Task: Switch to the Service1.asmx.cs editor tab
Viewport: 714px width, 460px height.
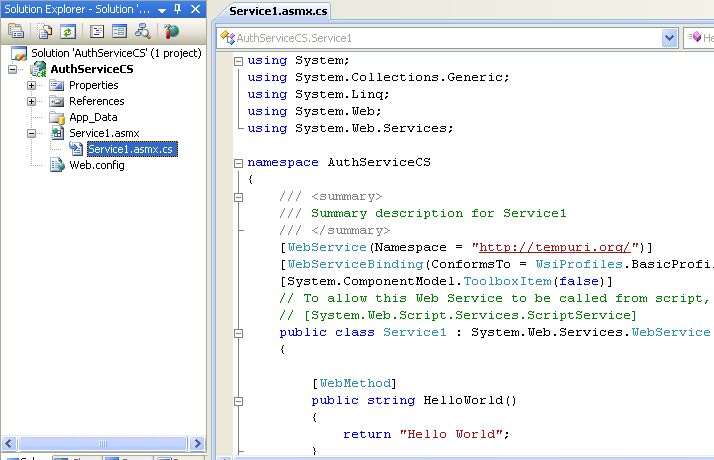Action: 278,11
